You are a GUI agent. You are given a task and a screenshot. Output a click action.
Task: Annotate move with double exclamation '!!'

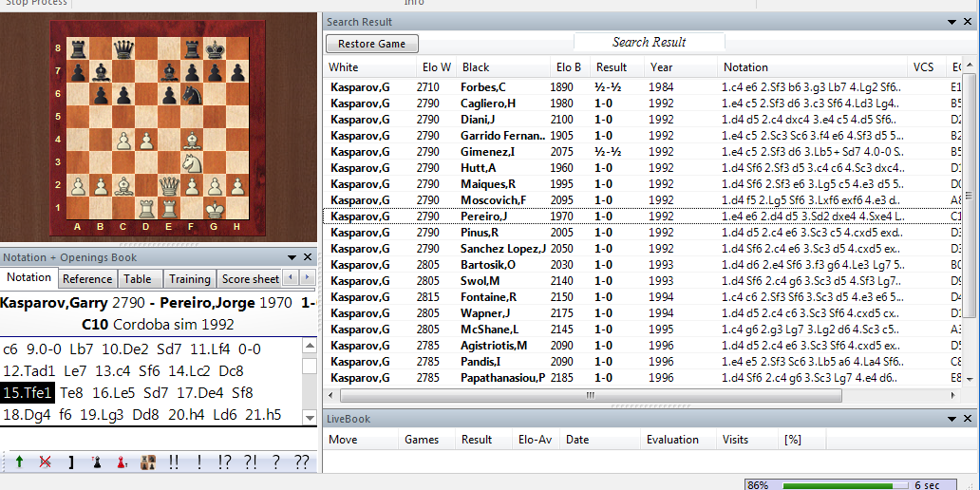(x=174, y=462)
